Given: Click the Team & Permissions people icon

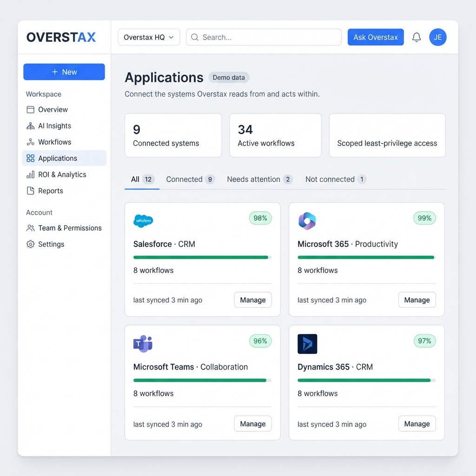Looking at the screenshot, I should [30, 228].
